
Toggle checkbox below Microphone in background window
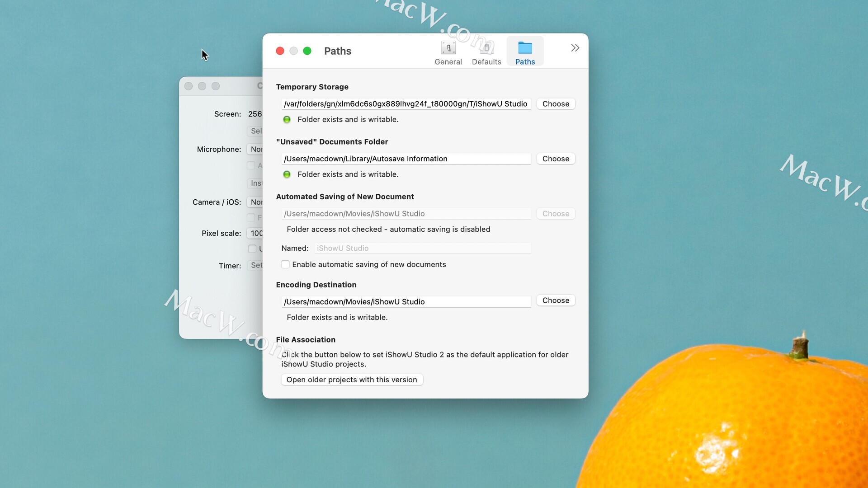pos(251,165)
